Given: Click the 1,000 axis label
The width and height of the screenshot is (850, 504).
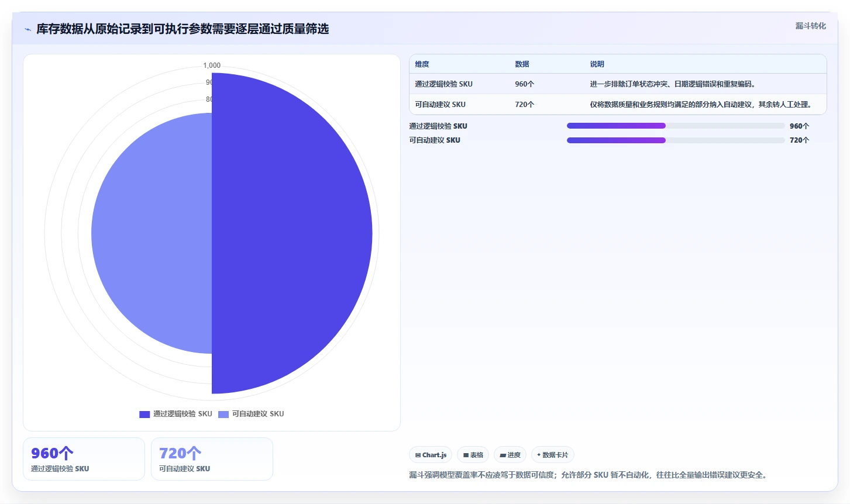Looking at the screenshot, I should coord(212,65).
